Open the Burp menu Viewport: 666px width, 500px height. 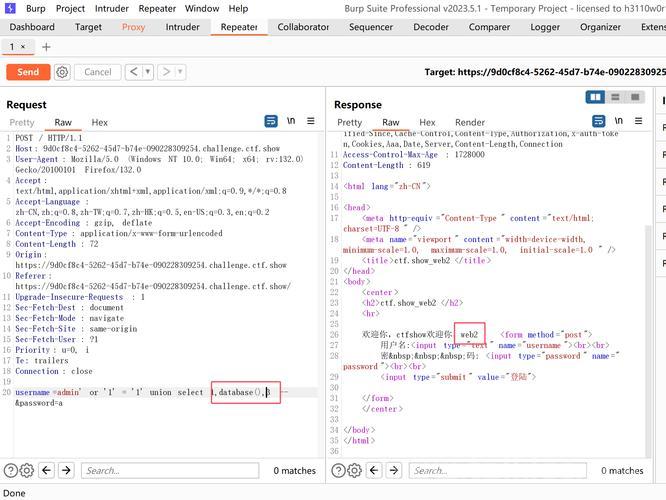click(36, 8)
